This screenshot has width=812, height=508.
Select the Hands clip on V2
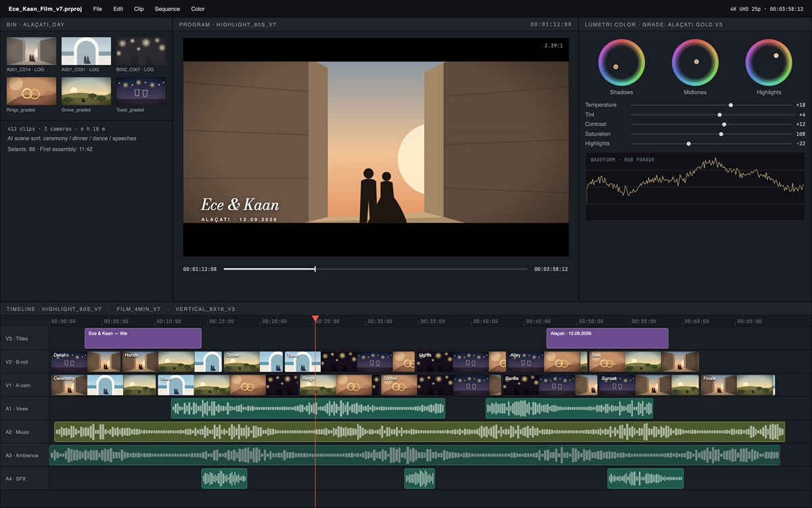click(x=173, y=362)
